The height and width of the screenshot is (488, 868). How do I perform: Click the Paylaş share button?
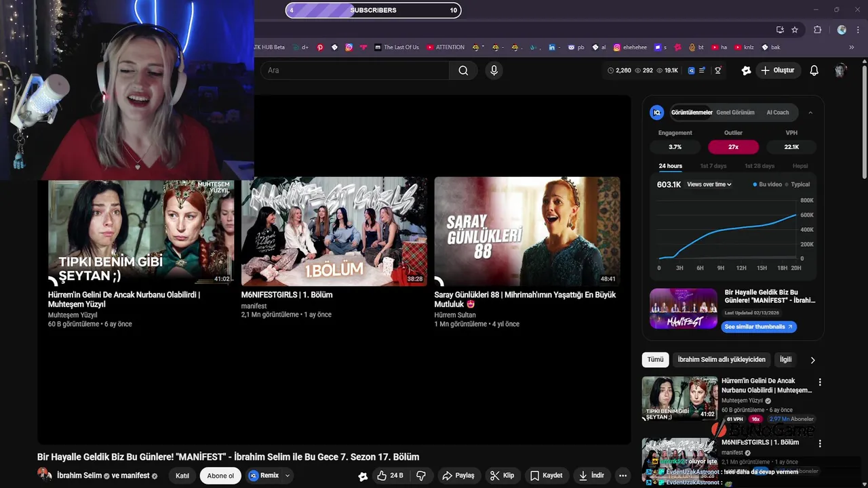(458, 476)
